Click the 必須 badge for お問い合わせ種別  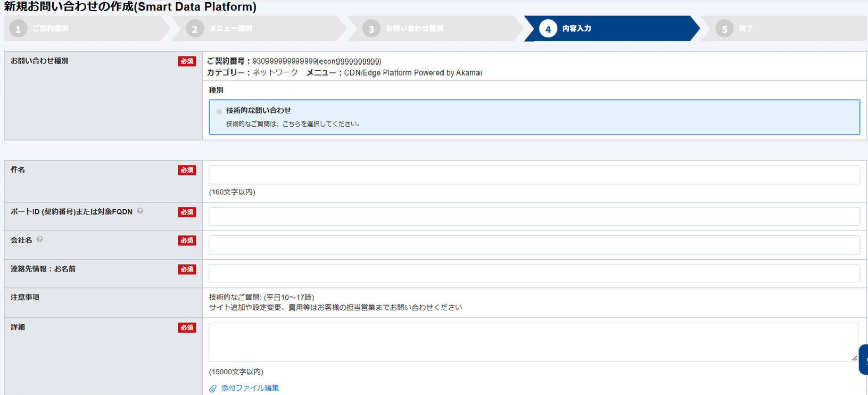[x=187, y=61]
